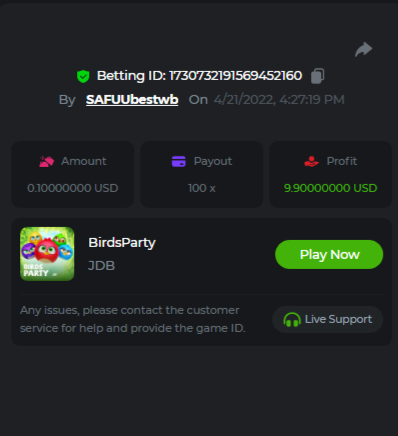Open Live Support chat
The width and height of the screenshot is (398, 436).
tap(328, 319)
